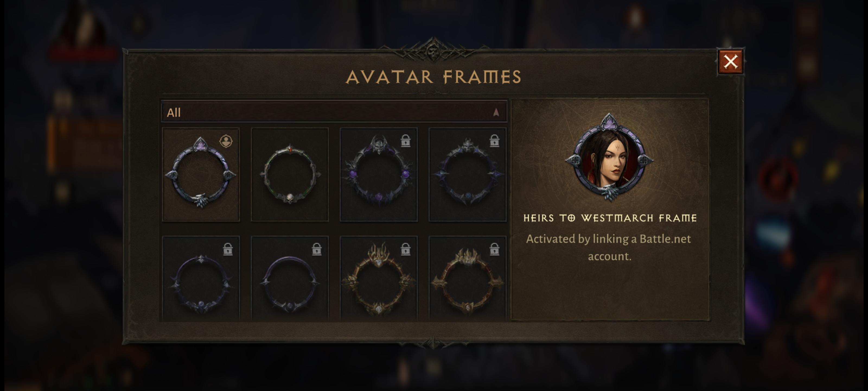Close the Avatar Frames window
This screenshot has width=868, height=391.
[x=730, y=62]
